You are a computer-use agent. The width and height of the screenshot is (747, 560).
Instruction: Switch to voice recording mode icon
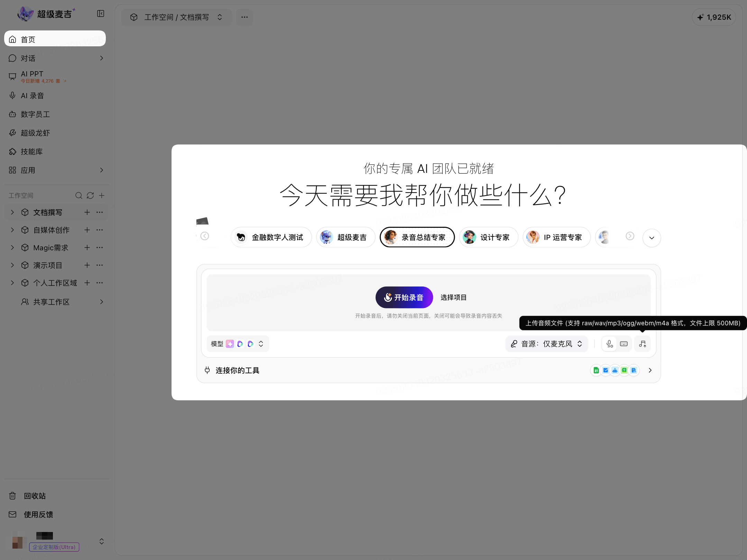coord(609,344)
